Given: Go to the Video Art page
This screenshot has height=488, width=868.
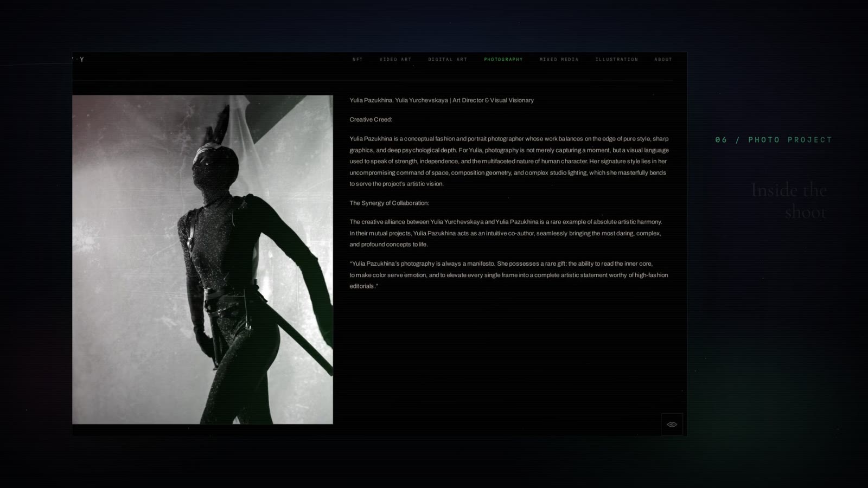Looking at the screenshot, I should (x=395, y=60).
